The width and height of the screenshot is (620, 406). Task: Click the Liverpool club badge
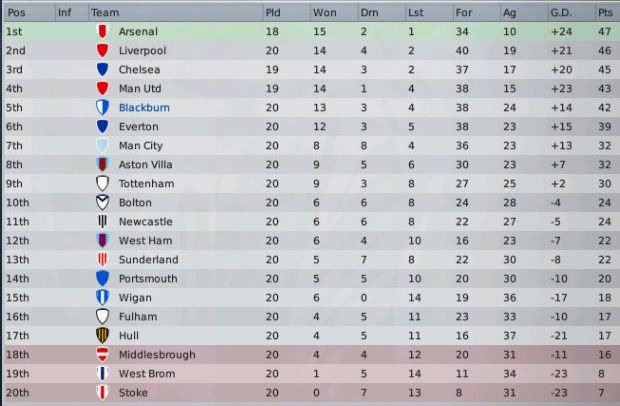pyautogui.click(x=102, y=51)
